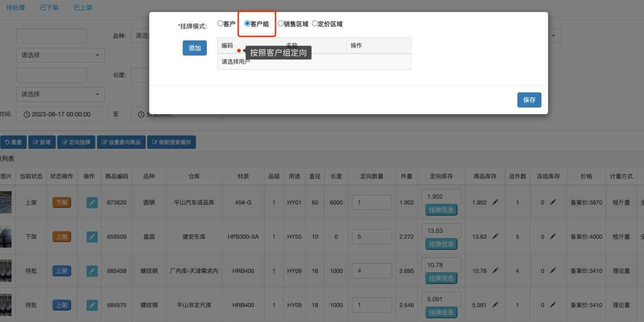Click 挂牌信息 button for product 656509

tap(441, 244)
